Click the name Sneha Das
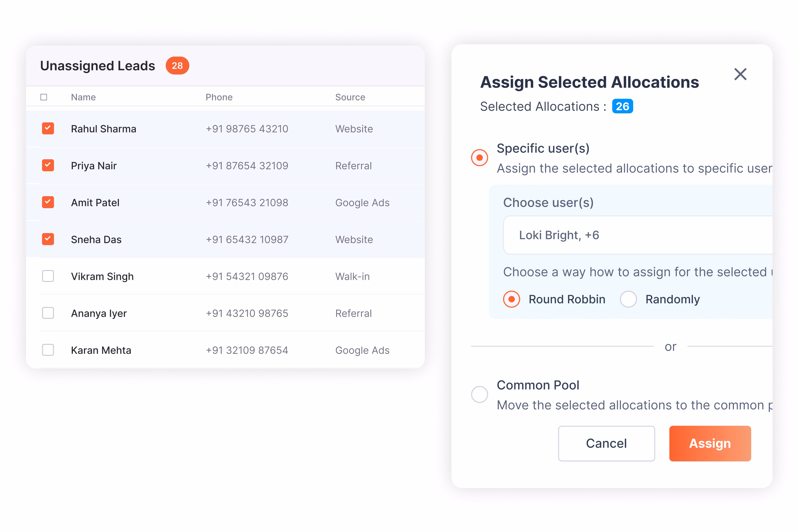The height and width of the screenshot is (532, 798). pos(96,240)
